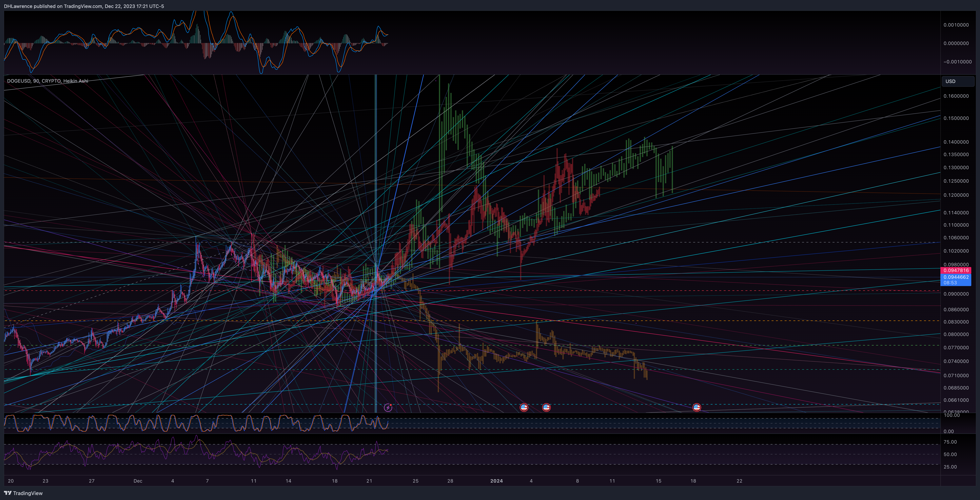
Task: Click the 7 date label on time axis
Action: click(207, 481)
